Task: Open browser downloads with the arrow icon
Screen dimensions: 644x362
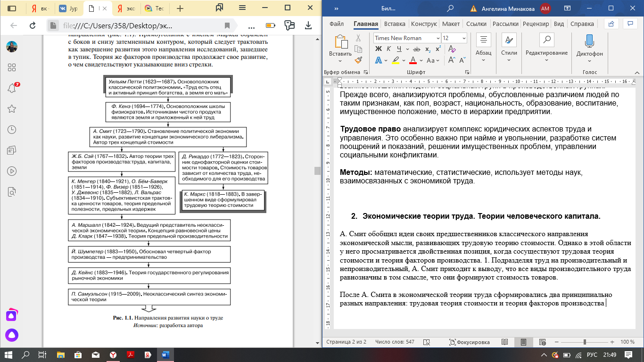Action: (308, 25)
